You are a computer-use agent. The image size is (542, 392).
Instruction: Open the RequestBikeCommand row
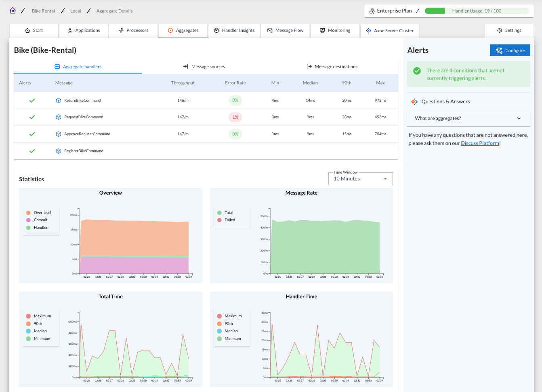(x=206, y=117)
